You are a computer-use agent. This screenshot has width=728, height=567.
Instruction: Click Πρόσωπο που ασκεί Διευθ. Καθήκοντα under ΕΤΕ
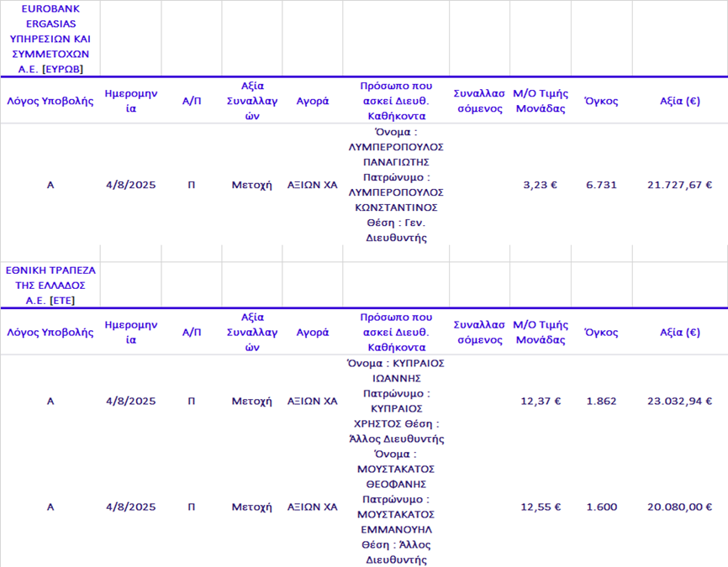pos(396,332)
